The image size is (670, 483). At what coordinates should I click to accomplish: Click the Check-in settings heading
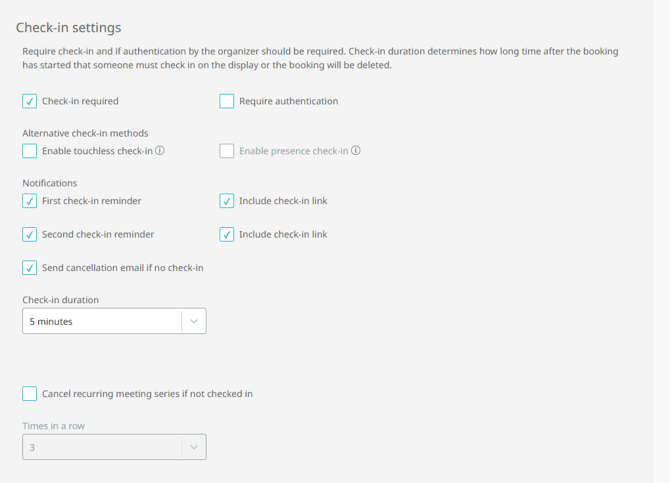[68, 28]
